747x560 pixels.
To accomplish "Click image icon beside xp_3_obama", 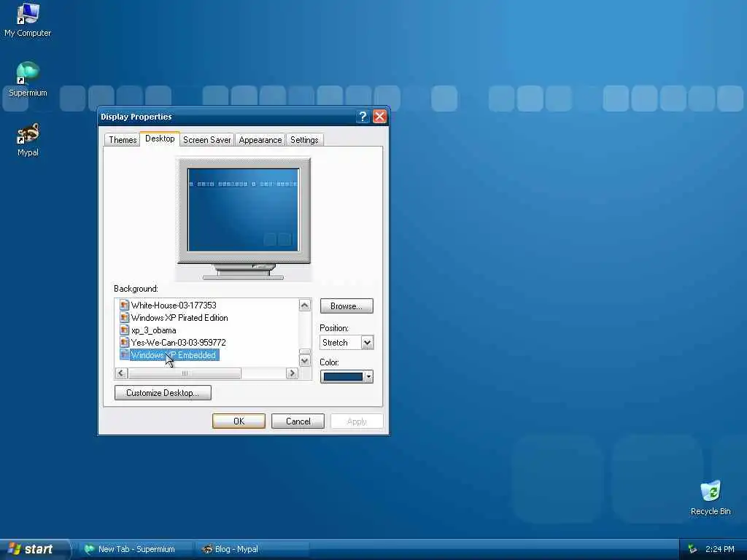I will [124, 330].
